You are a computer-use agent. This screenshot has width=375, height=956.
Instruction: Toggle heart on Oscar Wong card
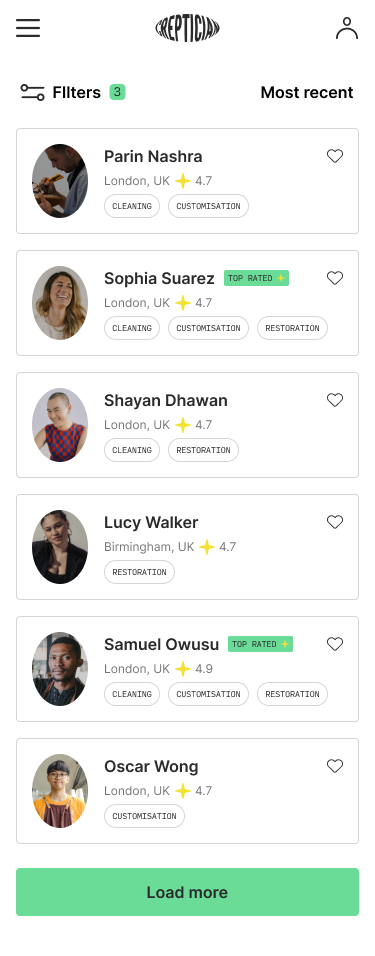coord(335,766)
